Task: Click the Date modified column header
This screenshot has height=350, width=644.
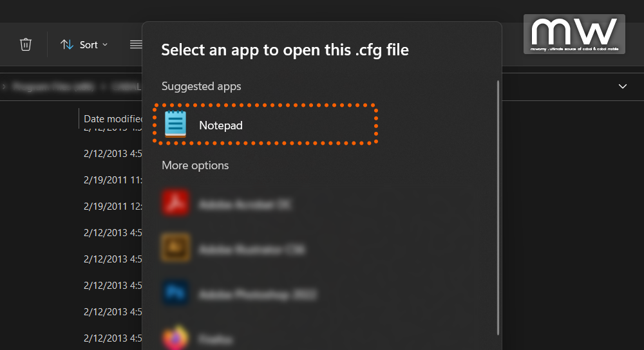Action: [113, 119]
